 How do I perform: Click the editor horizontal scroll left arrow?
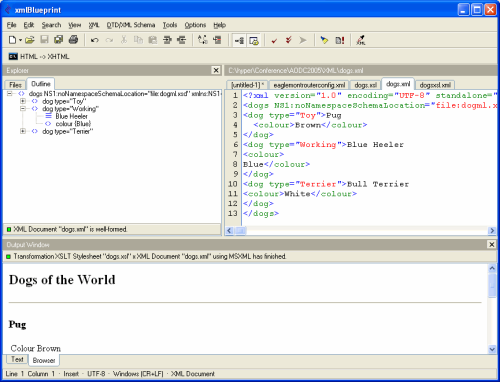point(229,230)
